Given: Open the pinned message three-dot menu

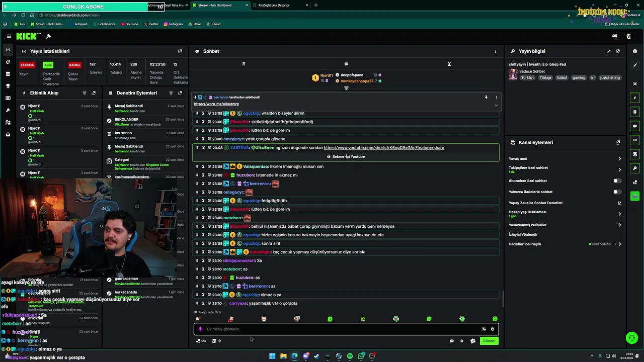Looking at the screenshot, I should pos(496,97).
